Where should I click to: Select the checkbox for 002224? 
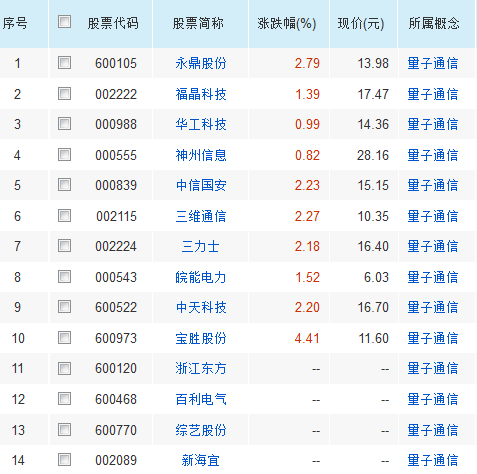pyautogui.click(x=64, y=246)
